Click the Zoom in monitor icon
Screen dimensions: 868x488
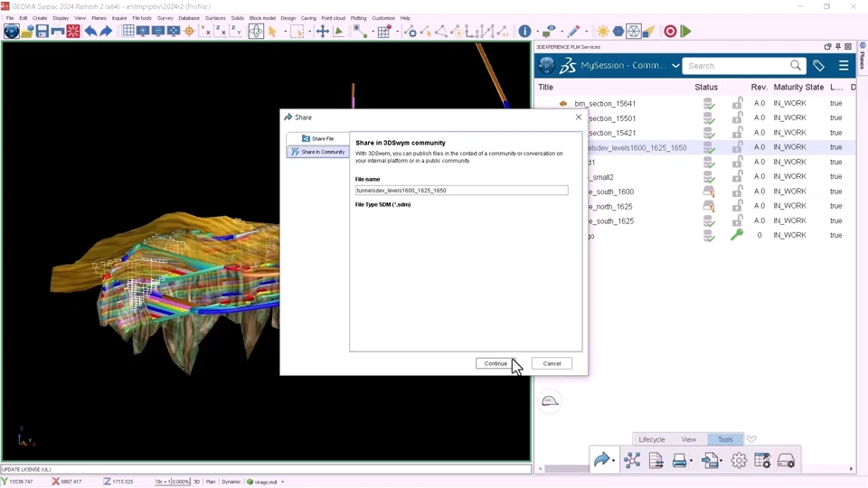pyautogui.click(x=143, y=31)
